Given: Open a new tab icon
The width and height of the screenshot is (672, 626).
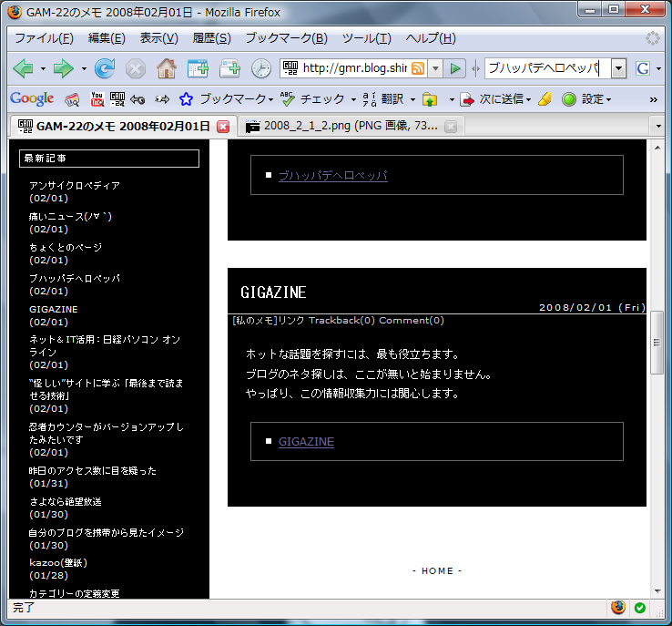Looking at the screenshot, I should click(x=229, y=68).
